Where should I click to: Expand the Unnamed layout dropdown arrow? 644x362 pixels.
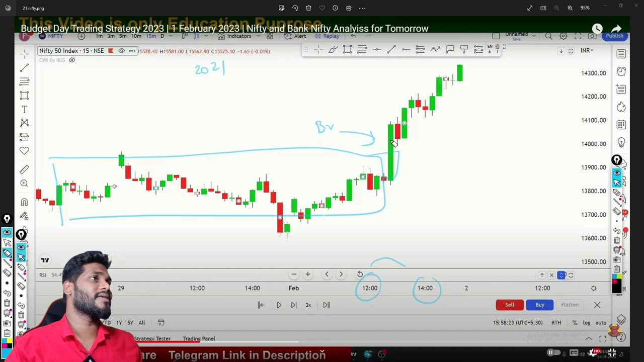click(x=534, y=36)
